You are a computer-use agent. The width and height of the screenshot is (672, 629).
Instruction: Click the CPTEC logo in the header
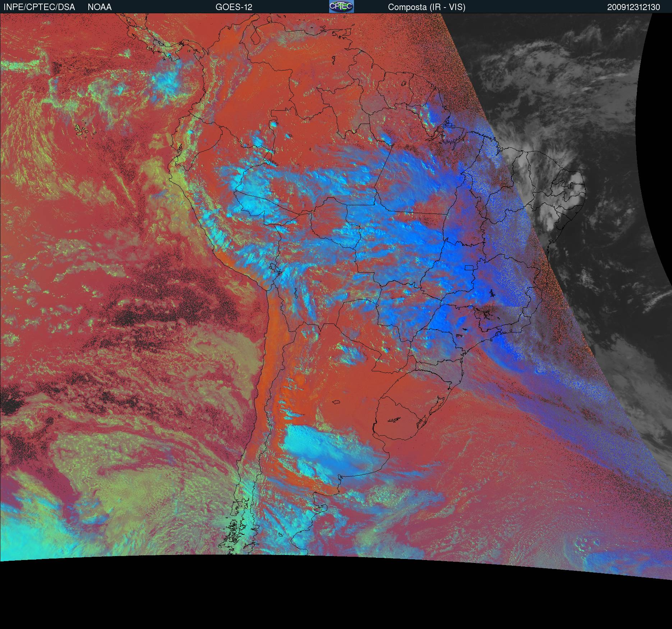(341, 6)
